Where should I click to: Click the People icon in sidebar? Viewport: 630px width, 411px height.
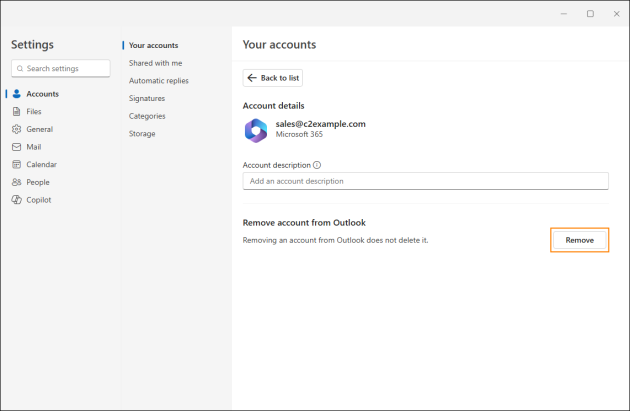pos(16,182)
